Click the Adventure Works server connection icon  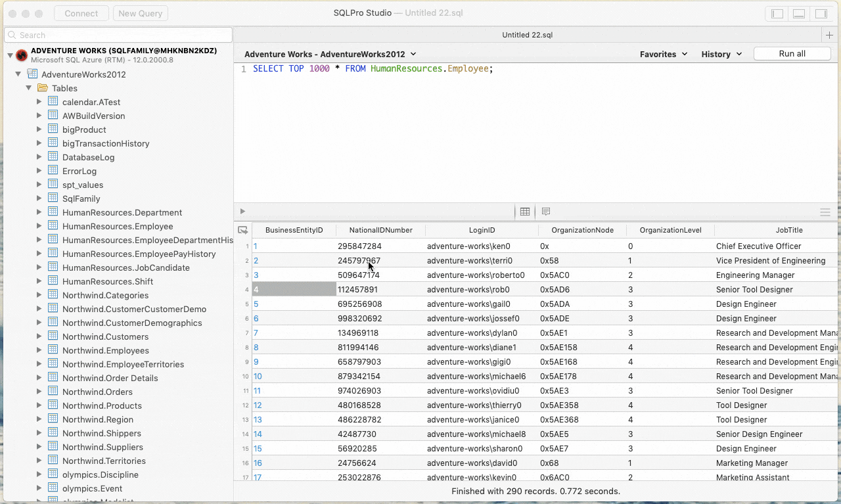22,55
